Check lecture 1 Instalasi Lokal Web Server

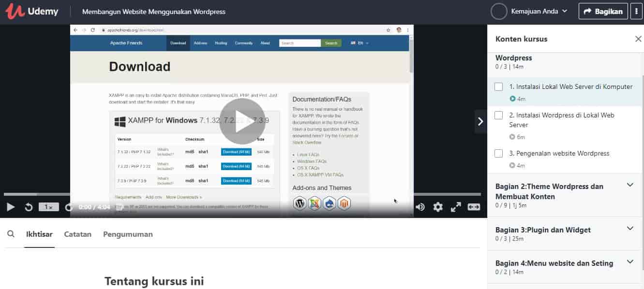(498, 87)
